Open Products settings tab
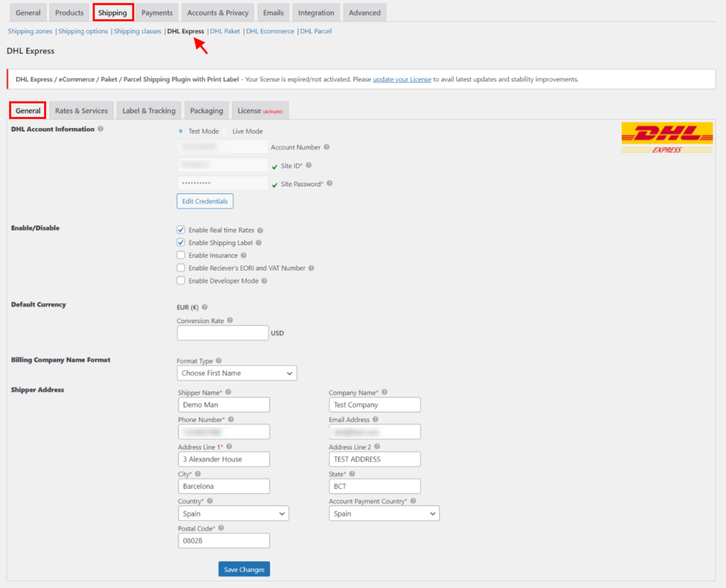726x588 pixels. (x=69, y=13)
